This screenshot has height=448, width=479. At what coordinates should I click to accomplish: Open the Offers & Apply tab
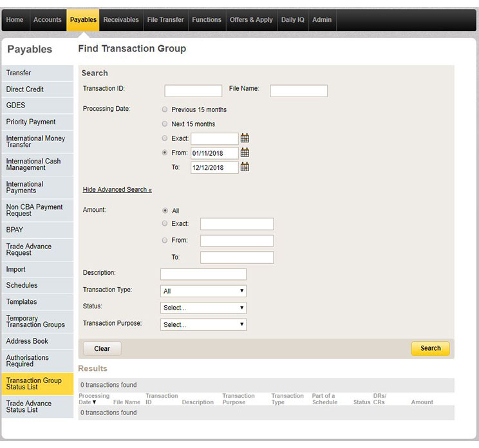pos(251,20)
